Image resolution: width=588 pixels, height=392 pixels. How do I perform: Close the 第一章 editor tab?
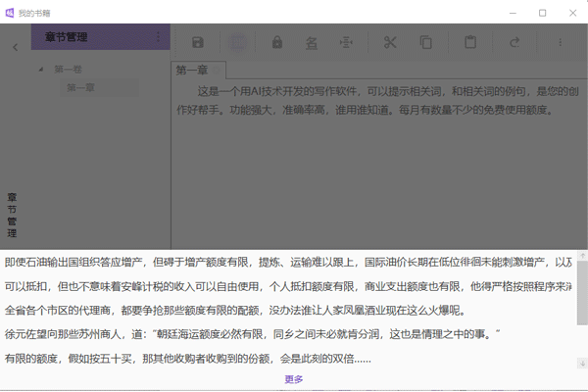click(217, 71)
